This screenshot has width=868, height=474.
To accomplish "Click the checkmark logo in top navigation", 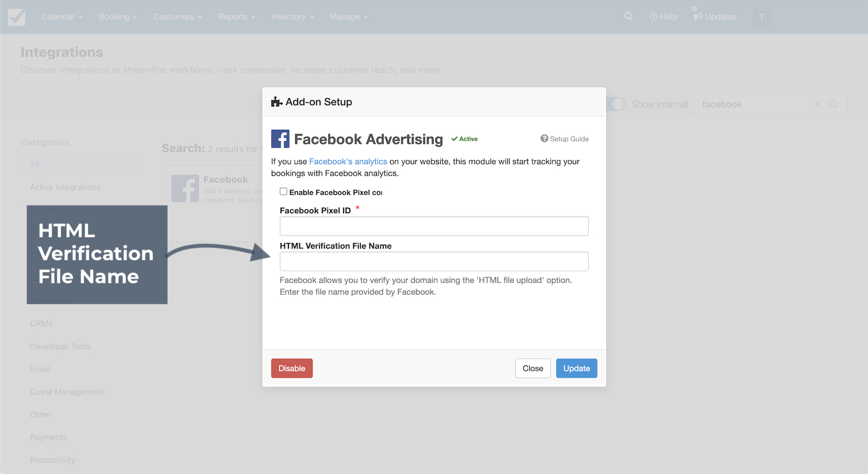I will [x=17, y=17].
